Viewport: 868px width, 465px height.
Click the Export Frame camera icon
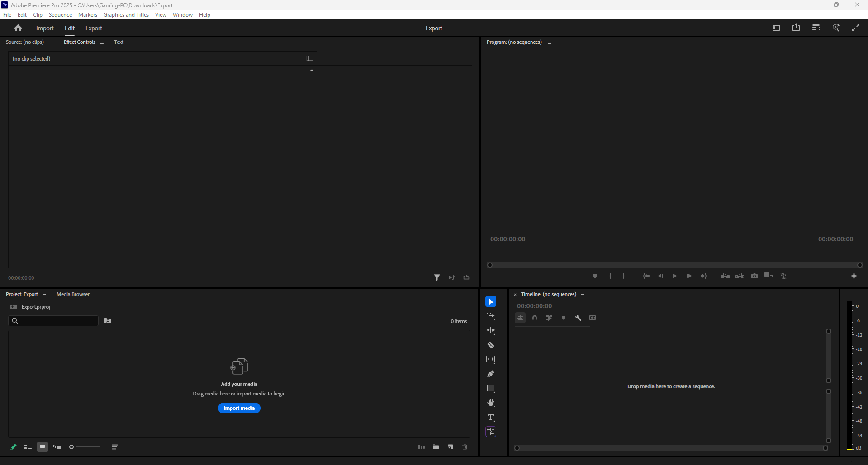coord(754,276)
